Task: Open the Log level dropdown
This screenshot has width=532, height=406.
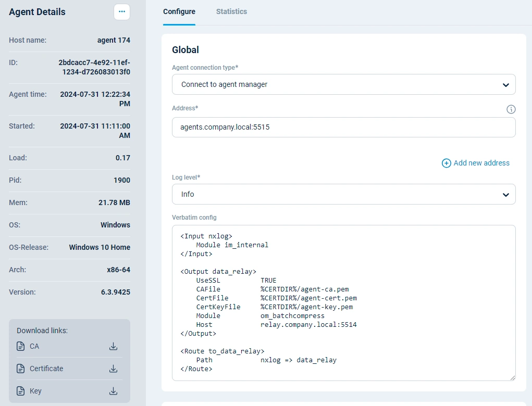Action: [x=343, y=194]
